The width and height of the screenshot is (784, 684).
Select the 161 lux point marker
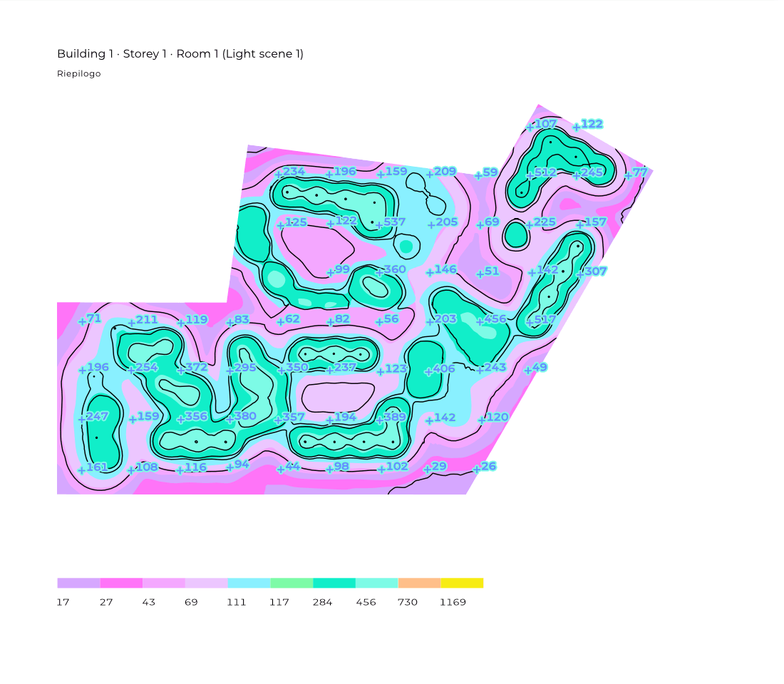pos(82,470)
